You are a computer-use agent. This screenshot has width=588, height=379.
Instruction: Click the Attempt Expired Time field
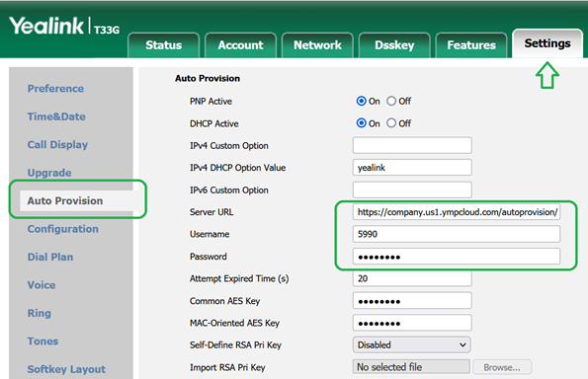click(412, 278)
